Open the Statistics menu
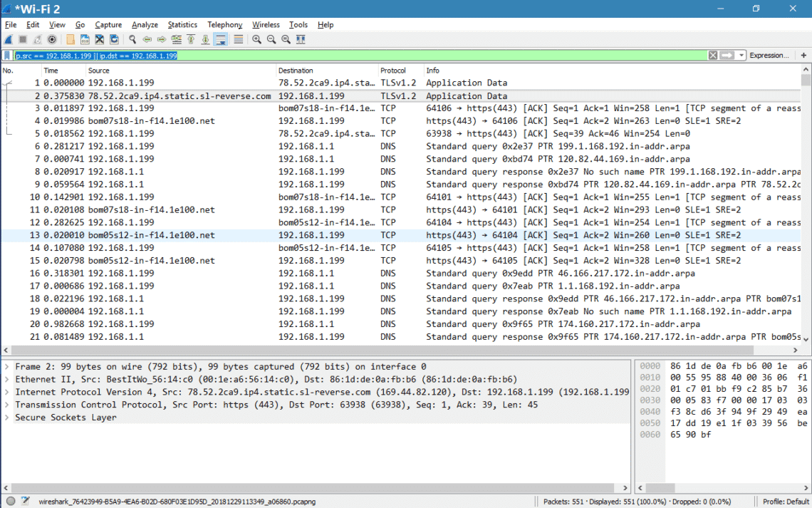Viewport: 812px width, 508px height. click(182, 25)
